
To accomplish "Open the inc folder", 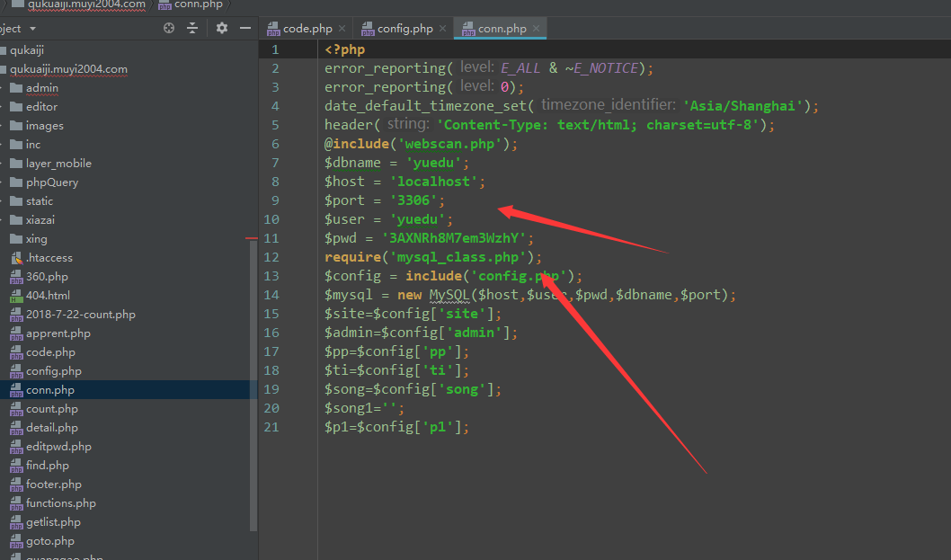I will [x=33, y=145].
